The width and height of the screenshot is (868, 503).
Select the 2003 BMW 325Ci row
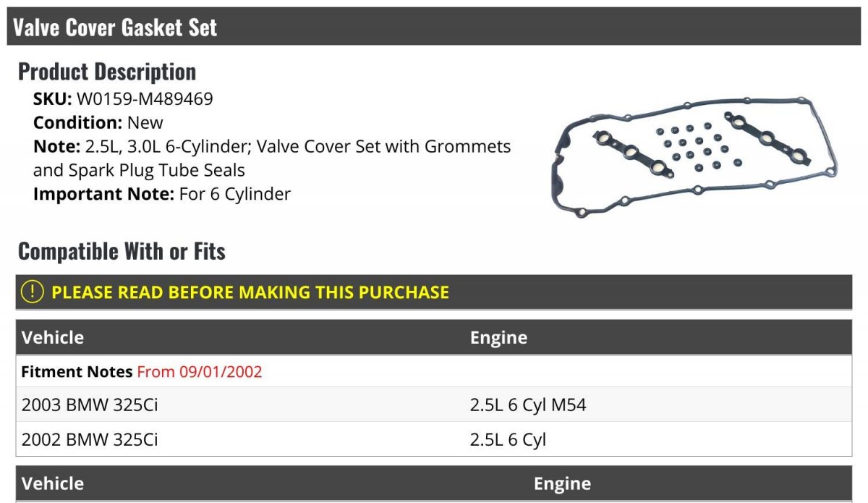pos(434,405)
